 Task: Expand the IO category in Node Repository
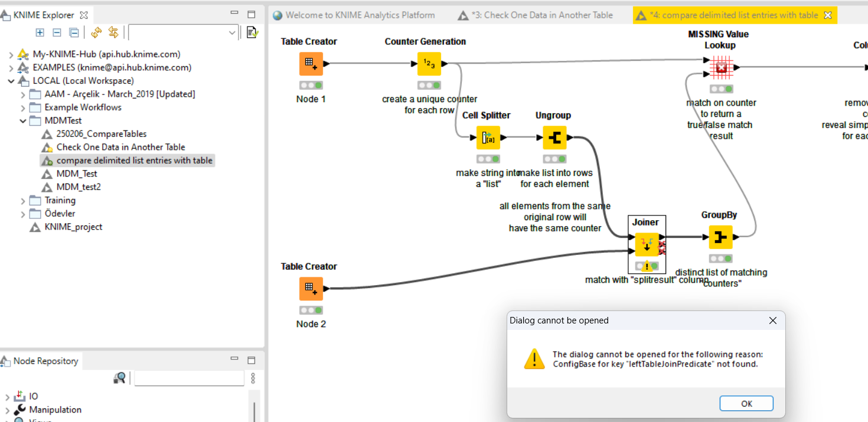pyautogui.click(x=7, y=397)
